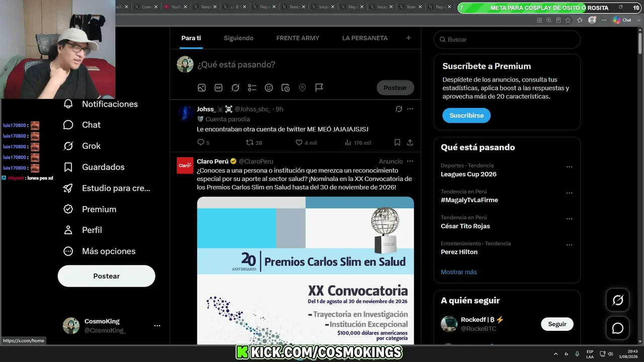Click Mostrar más under trends
Viewport: 644px width, 362px height.
coord(459,272)
